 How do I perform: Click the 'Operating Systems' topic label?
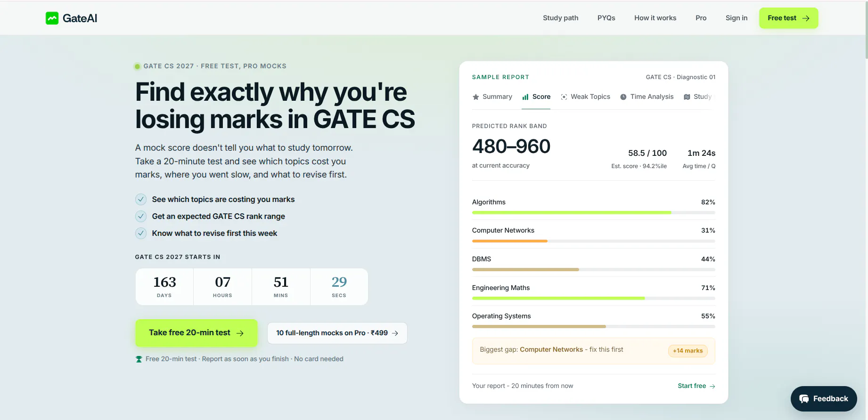pos(501,316)
